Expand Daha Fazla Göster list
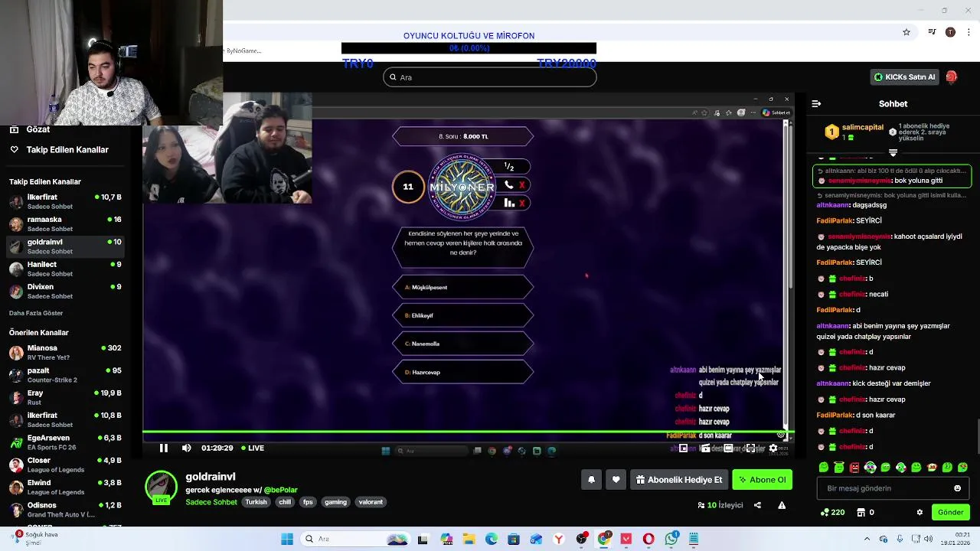The width and height of the screenshot is (980, 551). [36, 313]
